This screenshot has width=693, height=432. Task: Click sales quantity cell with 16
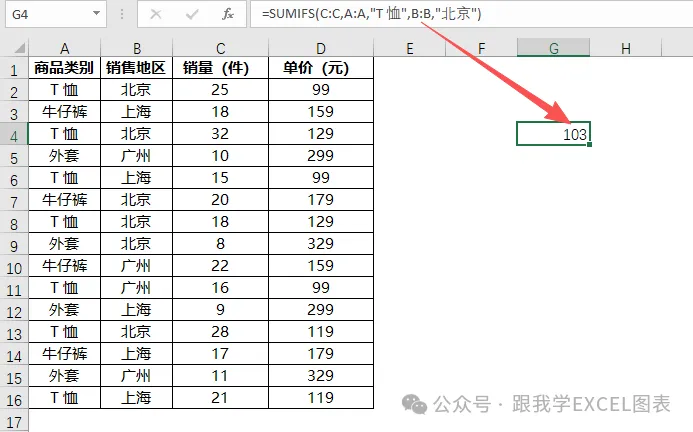(x=221, y=288)
